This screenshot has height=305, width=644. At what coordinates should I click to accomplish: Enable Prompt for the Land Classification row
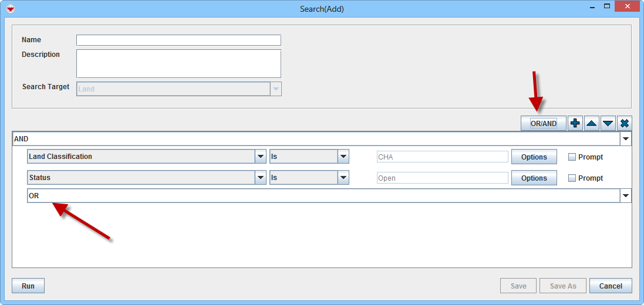572,157
